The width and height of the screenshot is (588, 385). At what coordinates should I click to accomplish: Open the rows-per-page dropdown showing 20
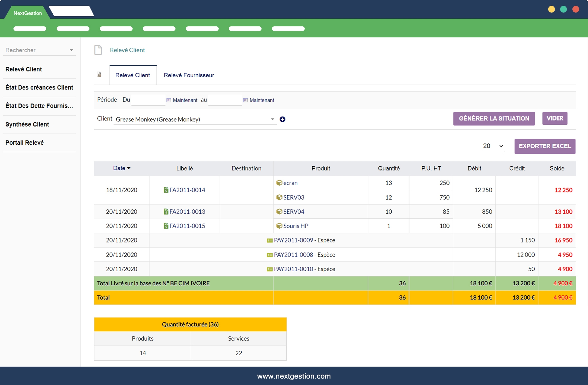492,146
